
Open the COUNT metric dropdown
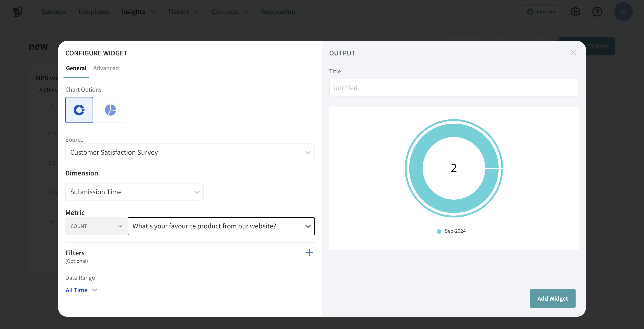coord(96,226)
